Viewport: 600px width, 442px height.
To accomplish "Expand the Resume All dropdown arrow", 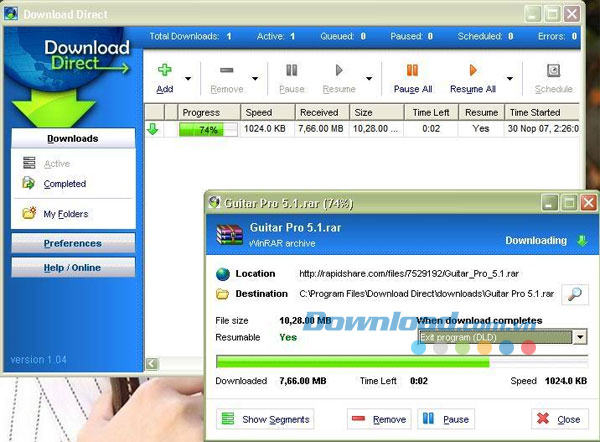I will 510,79.
